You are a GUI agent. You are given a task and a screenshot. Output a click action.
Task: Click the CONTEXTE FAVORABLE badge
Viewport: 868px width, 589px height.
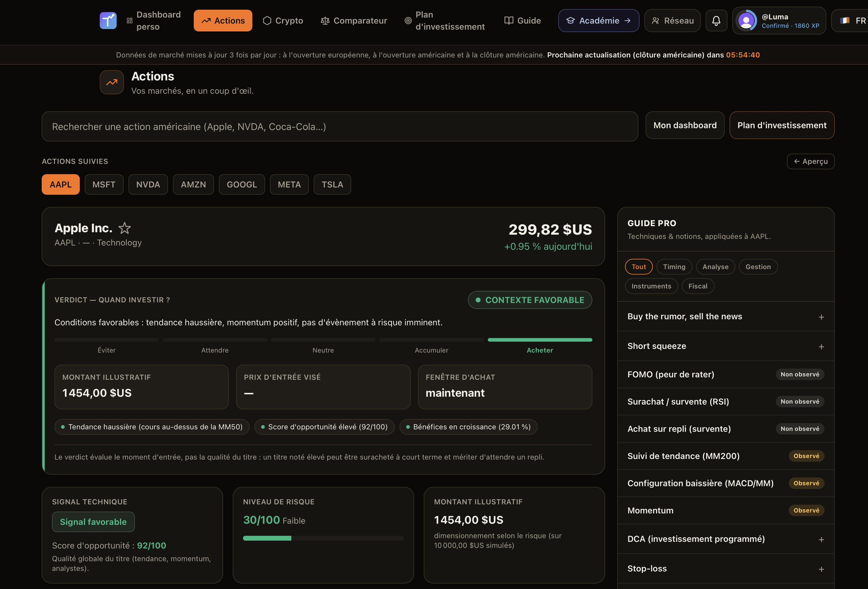tap(530, 300)
